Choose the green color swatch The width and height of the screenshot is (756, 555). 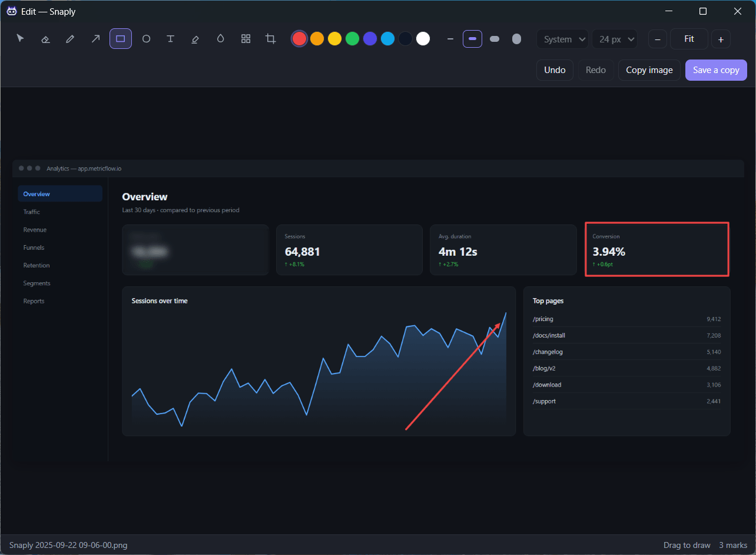click(352, 39)
